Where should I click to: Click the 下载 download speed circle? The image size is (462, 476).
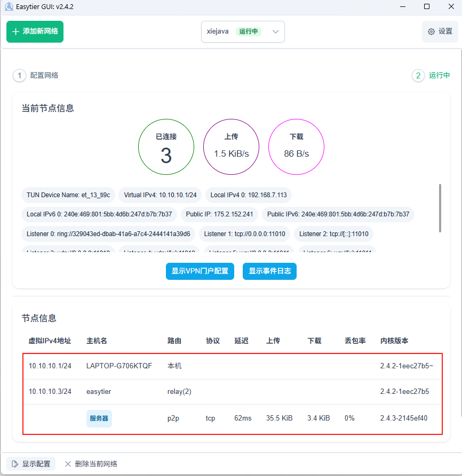pos(296,147)
